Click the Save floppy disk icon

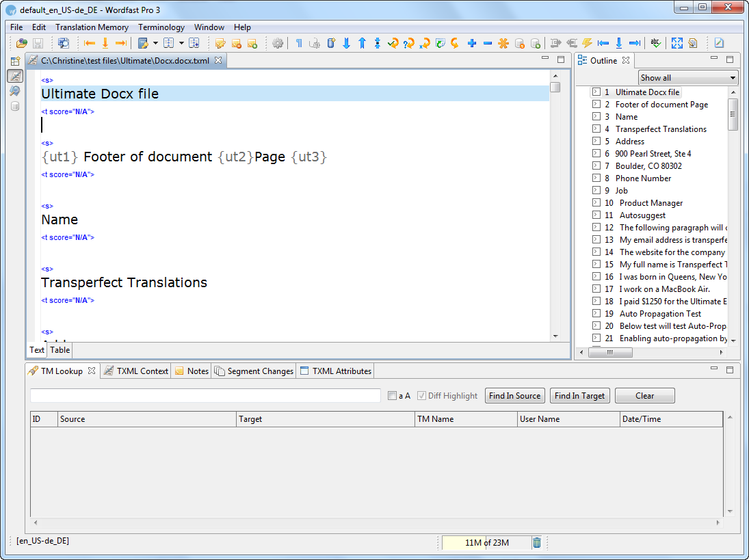(38, 44)
